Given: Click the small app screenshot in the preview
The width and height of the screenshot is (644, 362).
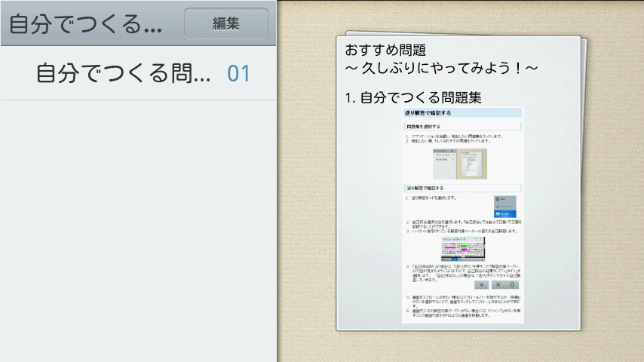Looking at the screenshot, I should [x=460, y=164].
